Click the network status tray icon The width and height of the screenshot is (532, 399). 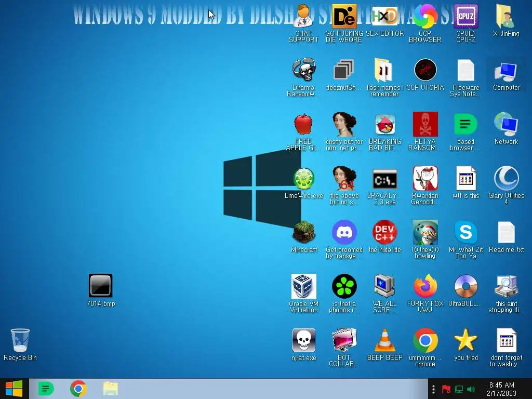click(459, 389)
